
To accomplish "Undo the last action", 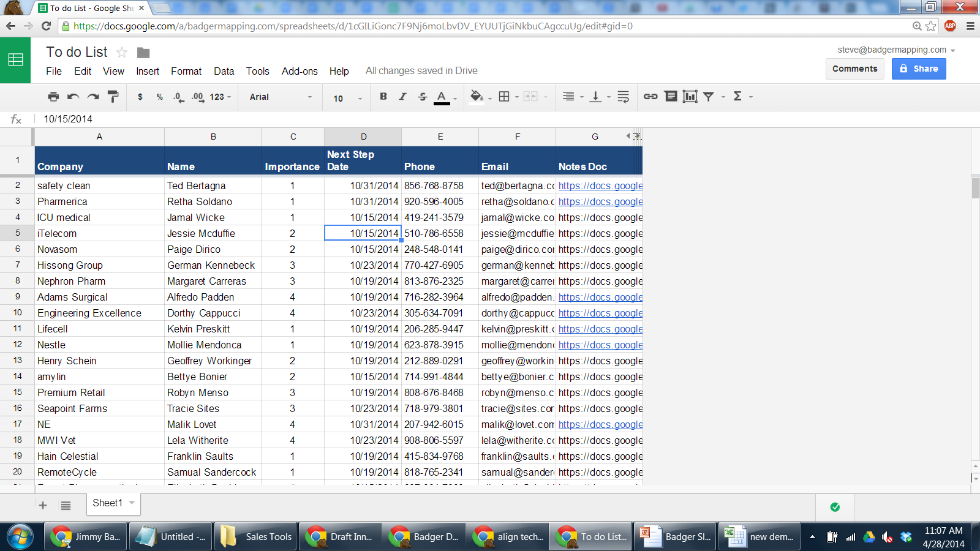I will [73, 97].
